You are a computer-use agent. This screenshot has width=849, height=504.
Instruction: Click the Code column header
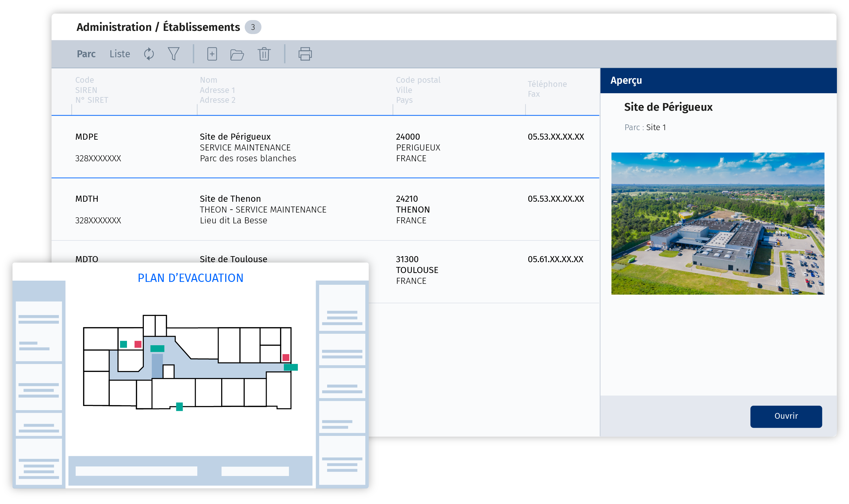pos(85,80)
